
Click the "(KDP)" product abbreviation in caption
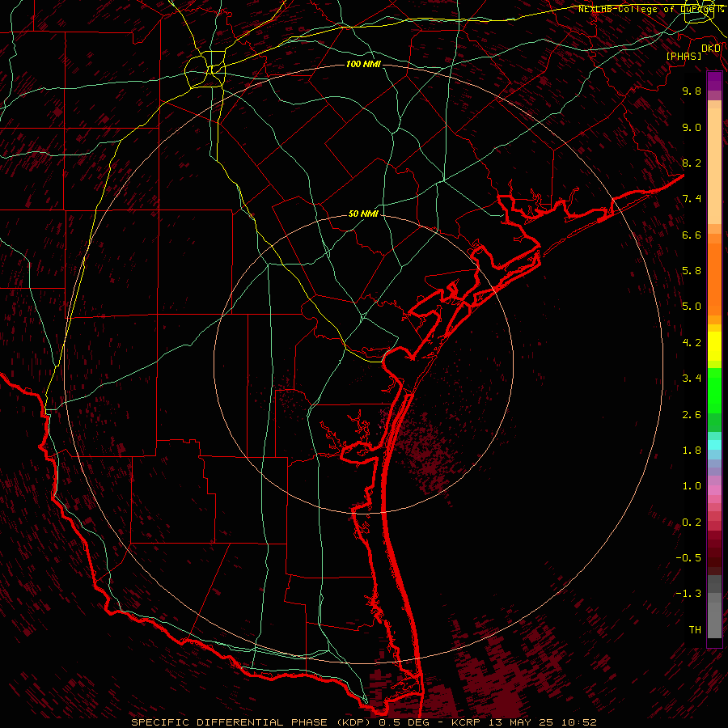(x=355, y=722)
